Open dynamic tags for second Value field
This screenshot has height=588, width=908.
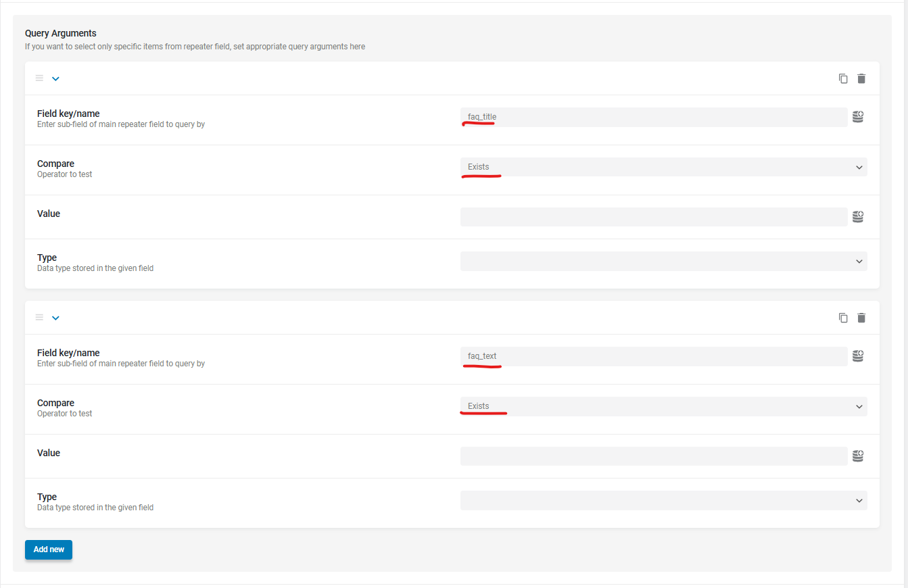(858, 456)
